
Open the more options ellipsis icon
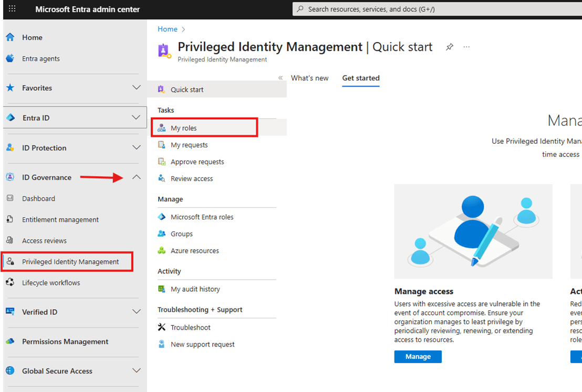(466, 47)
